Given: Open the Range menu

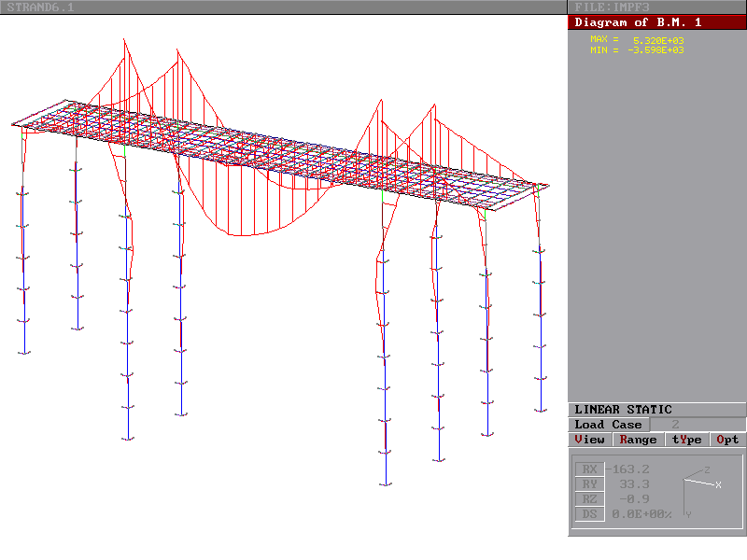Looking at the screenshot, I should [638, 440].
